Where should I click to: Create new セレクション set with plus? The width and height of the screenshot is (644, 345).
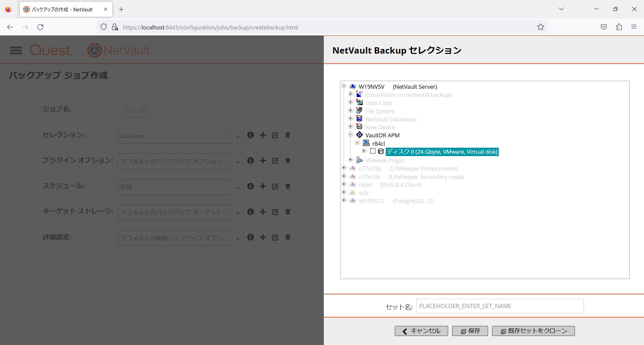[263, 135]
